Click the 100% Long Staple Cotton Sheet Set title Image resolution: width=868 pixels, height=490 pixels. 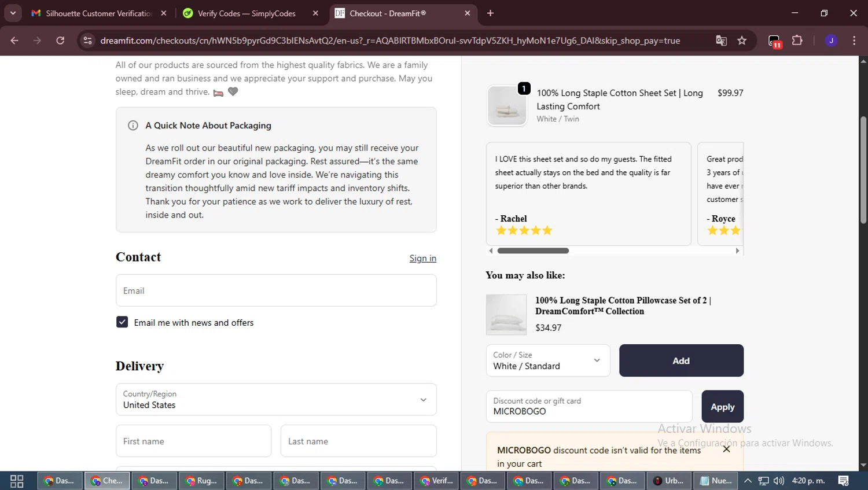click(619, 100)
